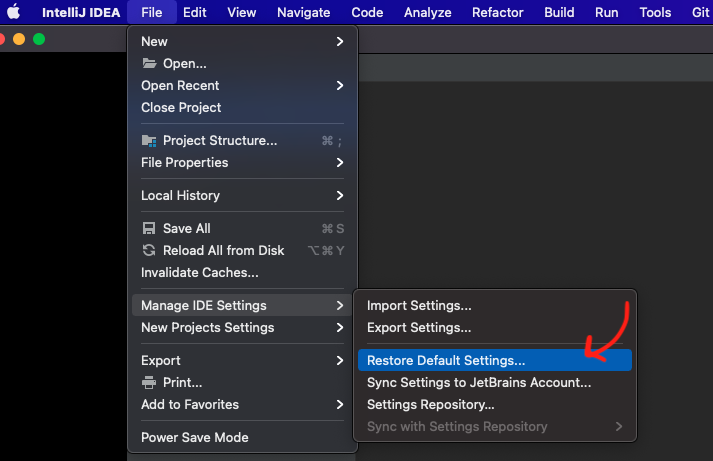Click the printer icon beside Print...
Viewport: 713px width, 461px height.
pos(149,382)
